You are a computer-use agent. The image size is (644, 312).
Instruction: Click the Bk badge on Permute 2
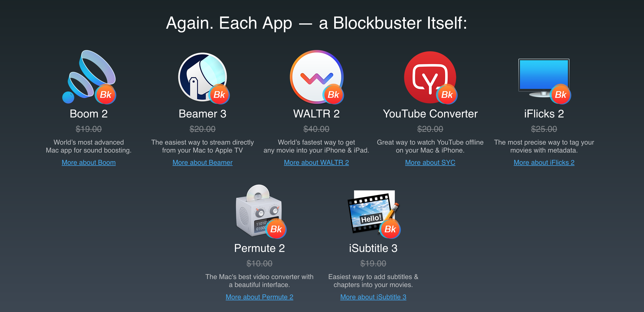point(276,229)
